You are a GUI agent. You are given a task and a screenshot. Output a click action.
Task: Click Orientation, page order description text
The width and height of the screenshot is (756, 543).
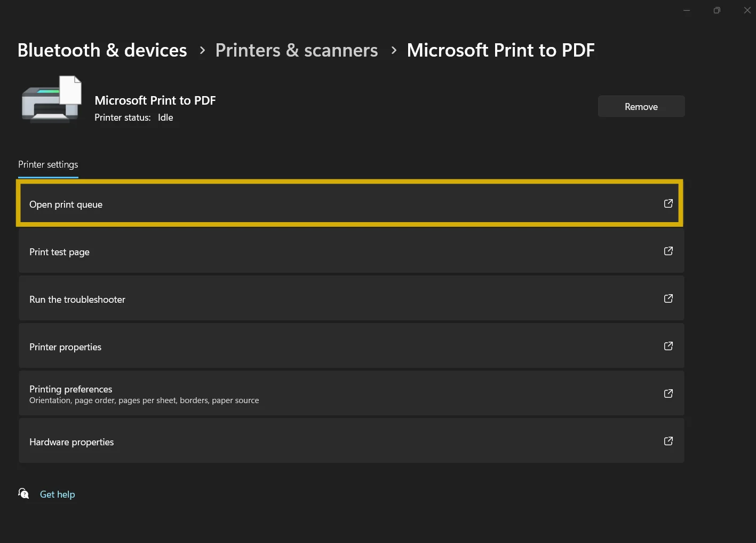(x=144, y=400)
